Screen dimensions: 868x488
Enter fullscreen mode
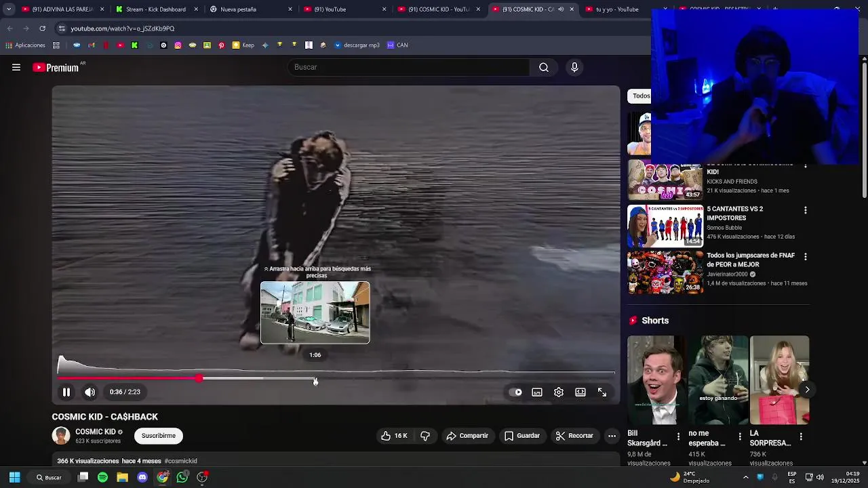pyautogui.click(x=602, y=392)
